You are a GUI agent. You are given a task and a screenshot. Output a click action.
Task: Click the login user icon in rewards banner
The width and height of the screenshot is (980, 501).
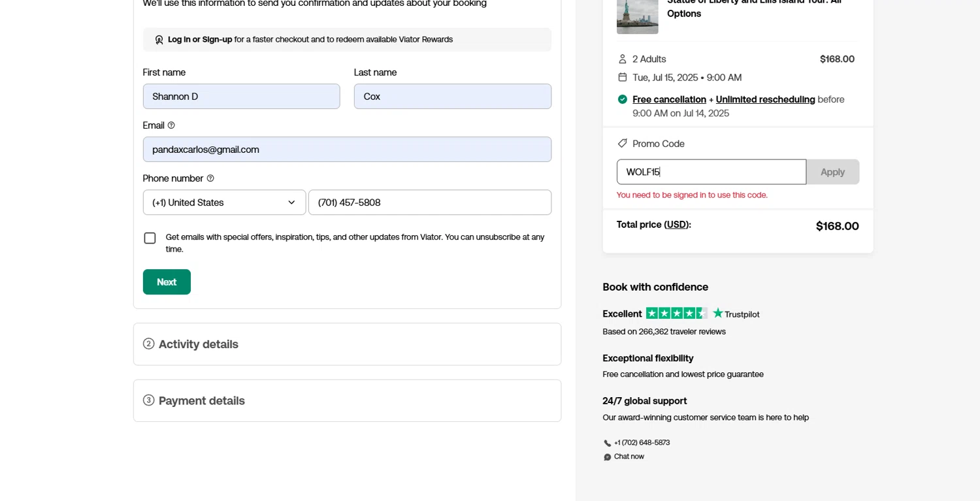[x=159, y=40]
